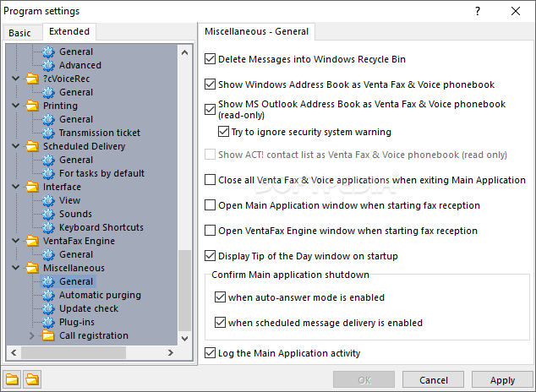
Task: Click the gear icon of VentaFax Engine General
Action: click(x=48, y=254)
